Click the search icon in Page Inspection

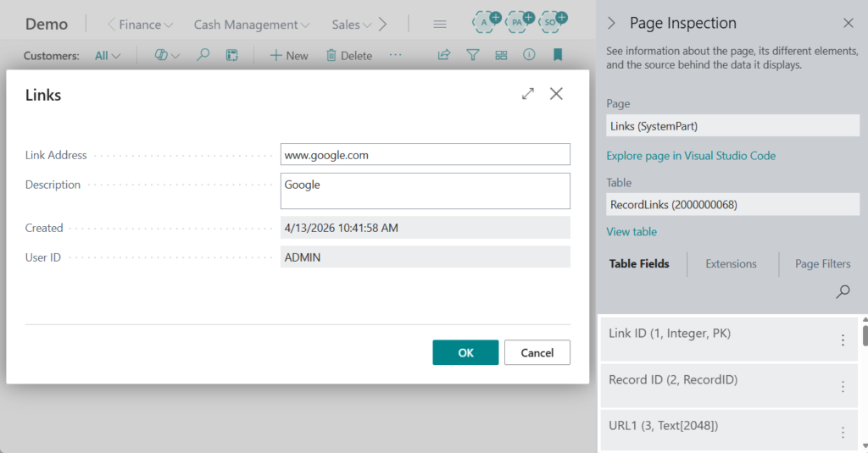pyautogui.click(x=843, y=292)
